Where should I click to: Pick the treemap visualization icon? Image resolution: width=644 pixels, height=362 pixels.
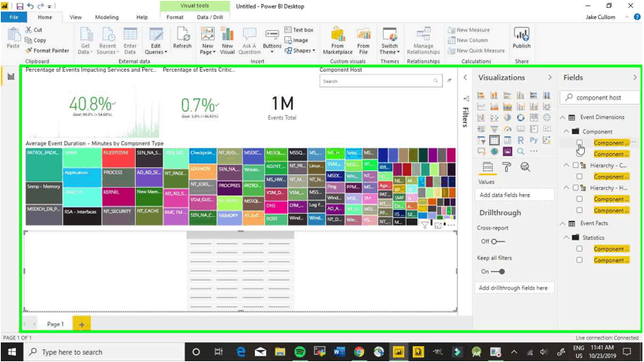[x=534, y=118]
